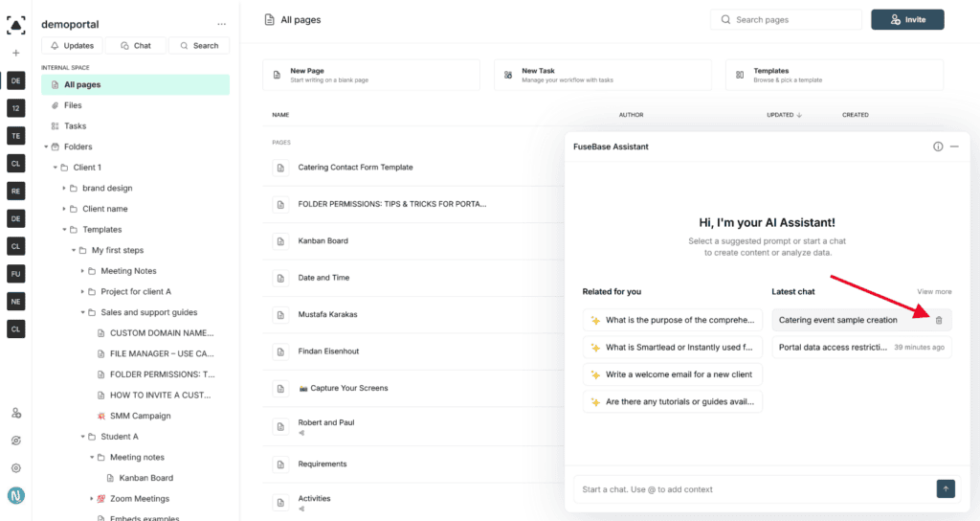
Task: Open the FU workspace badge
Action: [x=15, y=273]
